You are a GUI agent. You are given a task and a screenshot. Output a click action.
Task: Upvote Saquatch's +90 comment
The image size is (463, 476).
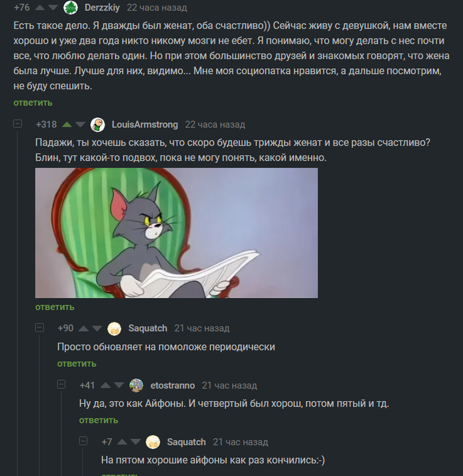(x=83, y=328)
